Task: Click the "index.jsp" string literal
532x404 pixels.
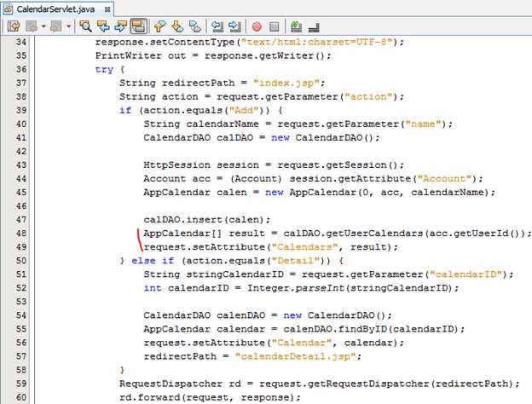Action: point(286,84)
